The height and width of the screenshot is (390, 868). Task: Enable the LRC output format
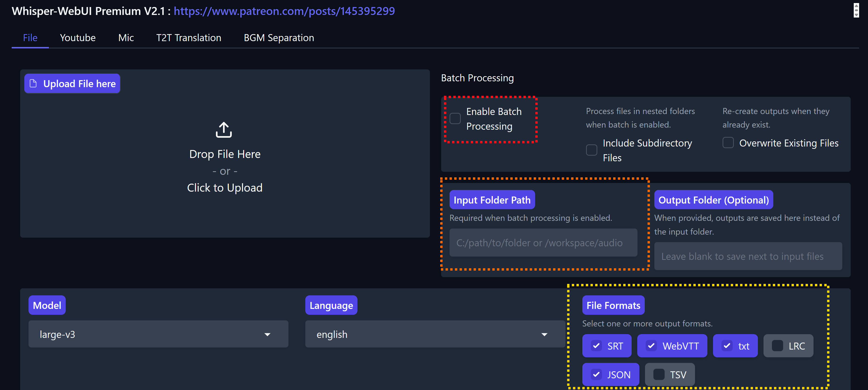777,346
